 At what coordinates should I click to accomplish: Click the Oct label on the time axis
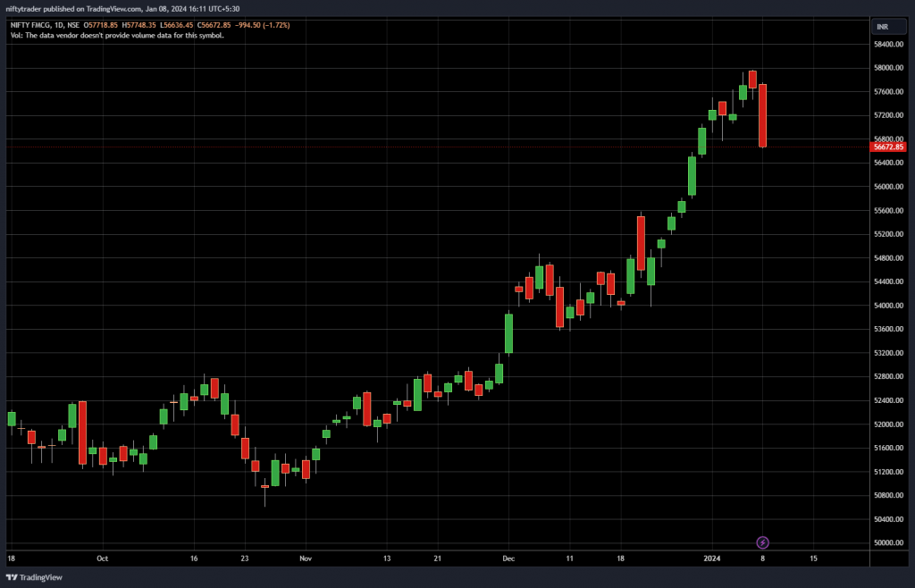click(103, 559)
